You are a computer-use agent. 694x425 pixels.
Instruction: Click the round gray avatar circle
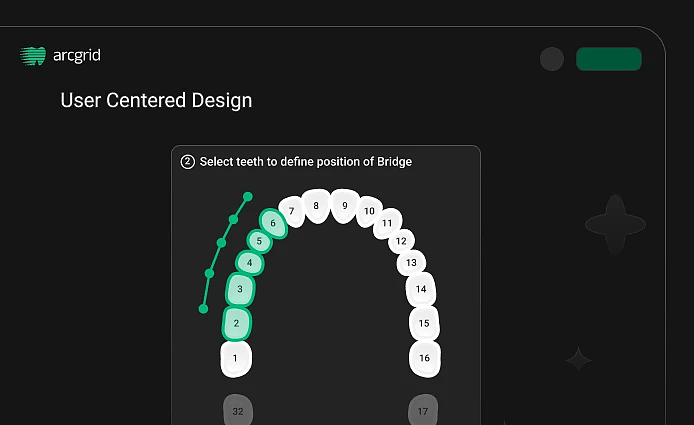[x=552, y=59]
